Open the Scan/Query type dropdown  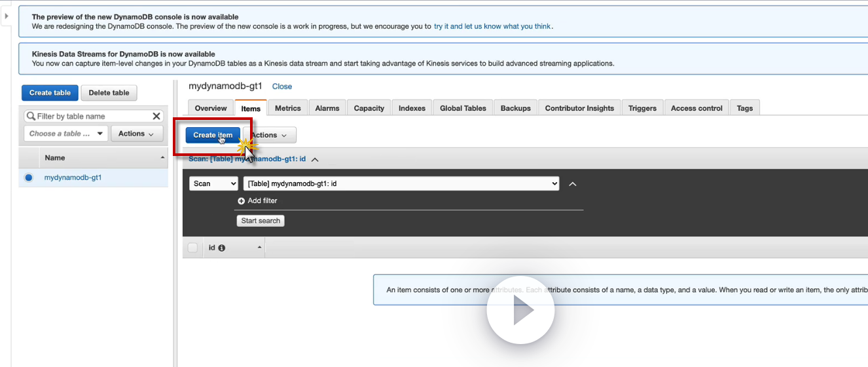coord(214,184)
